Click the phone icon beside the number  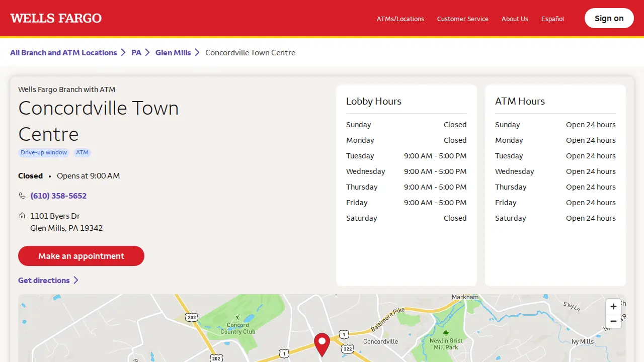click(22, 196)
